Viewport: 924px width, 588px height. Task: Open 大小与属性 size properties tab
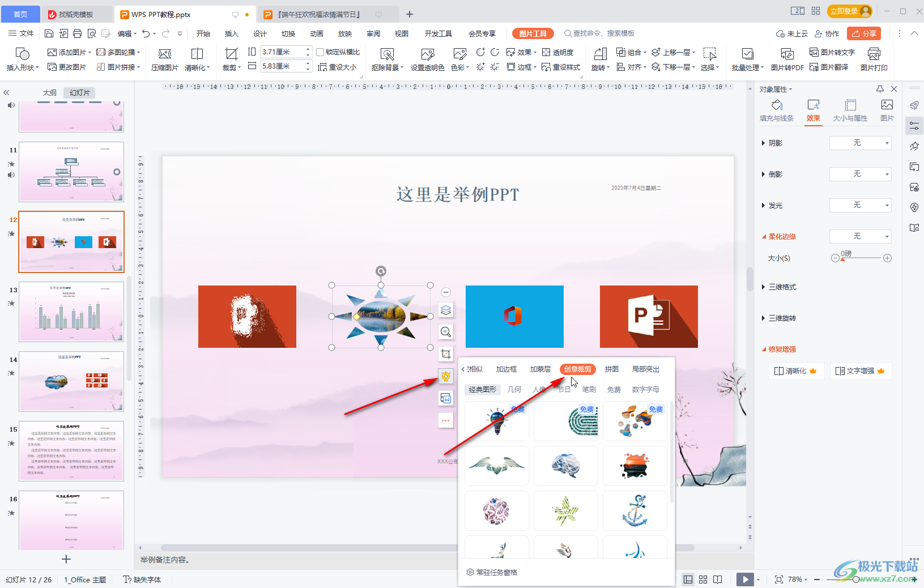(850, 110)
